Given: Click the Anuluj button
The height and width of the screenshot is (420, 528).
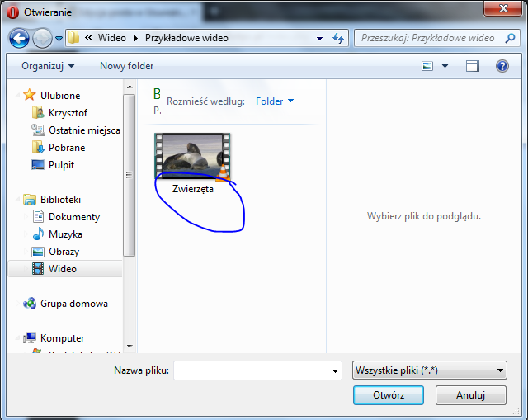Looking at the screenshot, I should tap(471, 395).
